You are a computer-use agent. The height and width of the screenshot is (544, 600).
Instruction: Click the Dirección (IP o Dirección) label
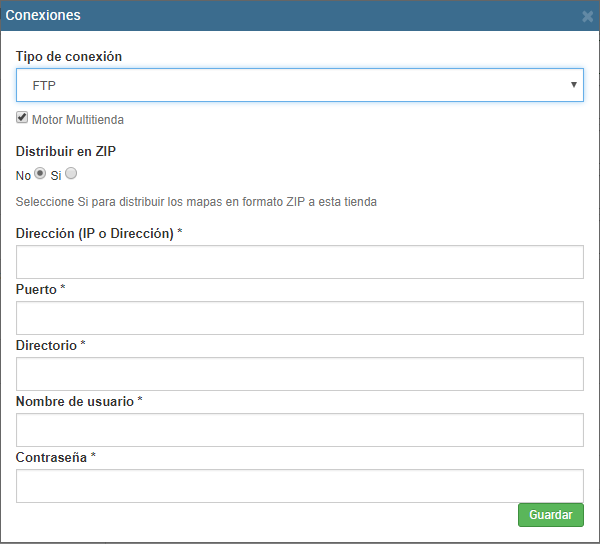[95, 233]
